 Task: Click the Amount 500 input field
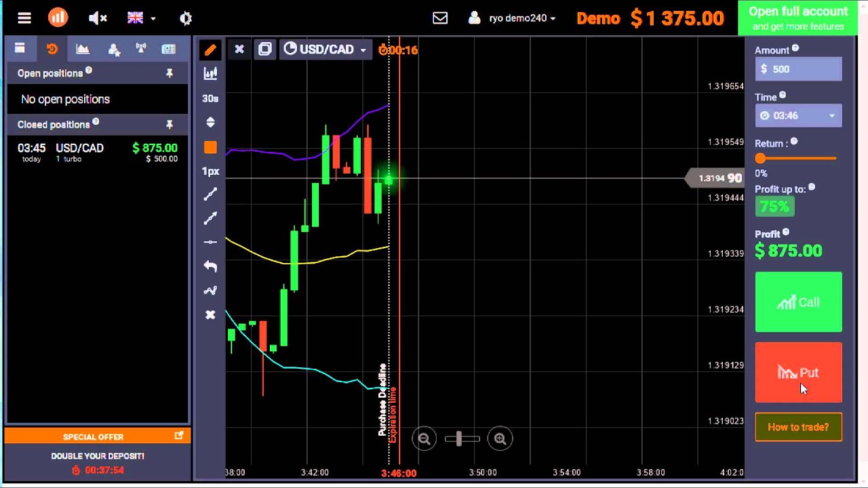point(798,68)
